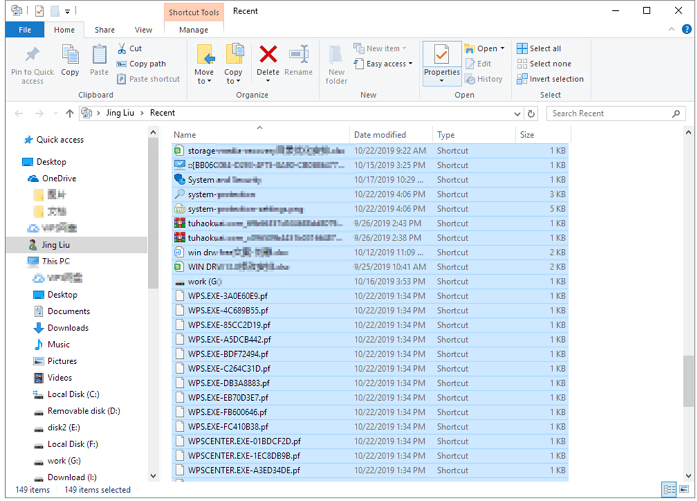
Task: Sort by the Type column header
Action: (x=474, y=135)
